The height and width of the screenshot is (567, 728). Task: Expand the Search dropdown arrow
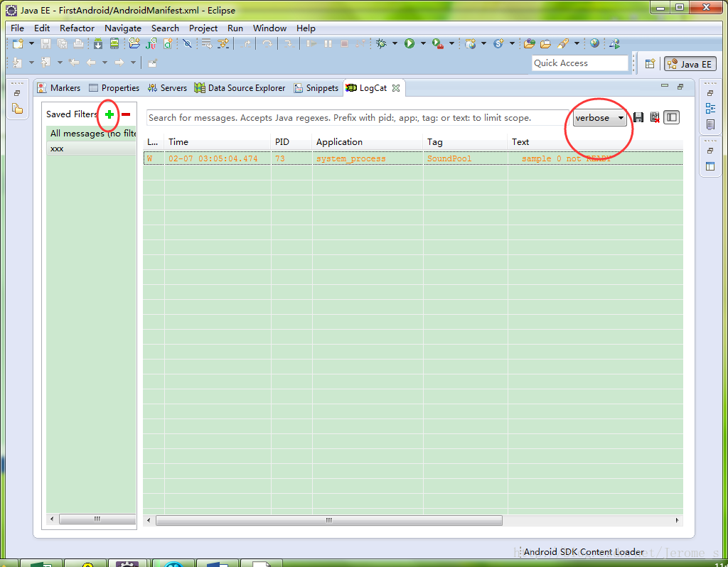pyautogui.click(x=577, y=43)
